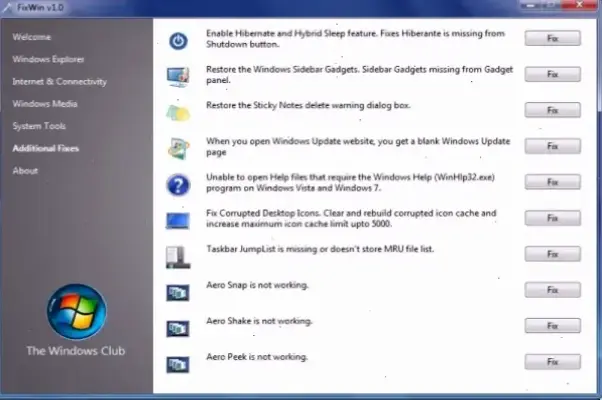The width and height of the screenshot is (602, 400).
Task: Click FixWin title bar app icon
Action: (7, 8)
